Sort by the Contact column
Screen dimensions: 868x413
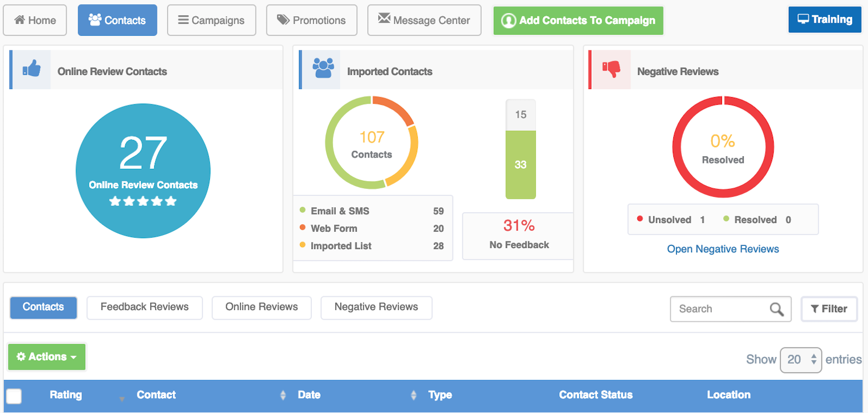156,395
